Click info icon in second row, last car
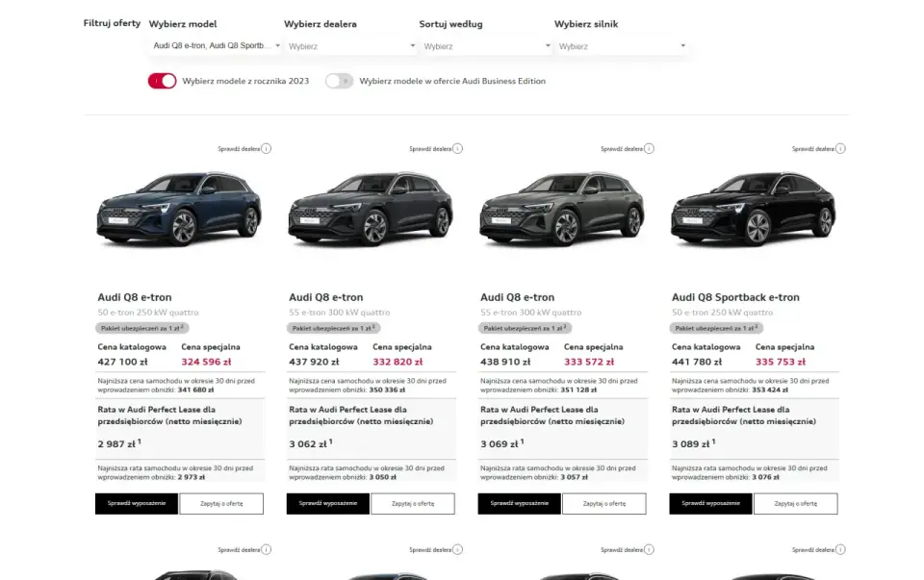The width and height of the screenshot is (924, 580). [x=840, y=550]
